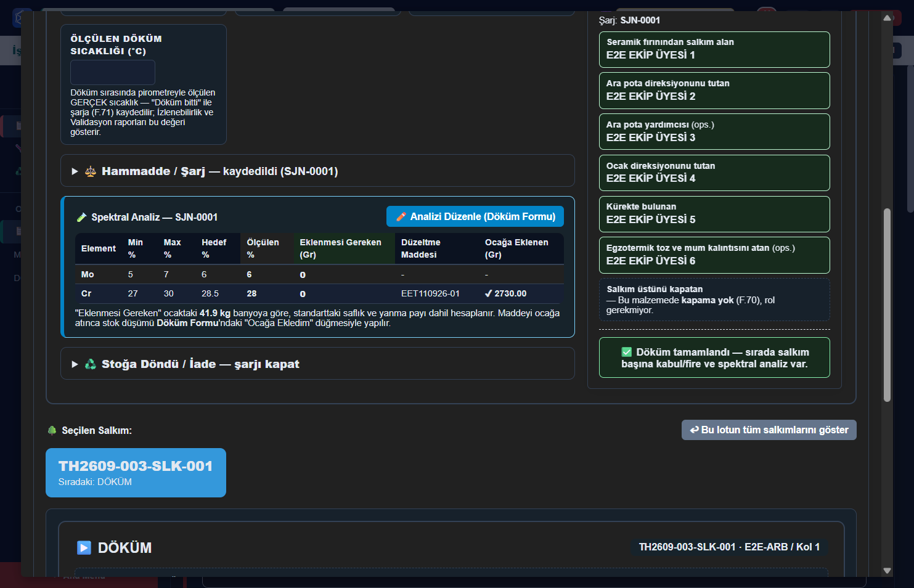This screenshot has width=914, height=588.
Task: Click the pencil icon next to Spektral Analiz heading
Action: (81, 217)
